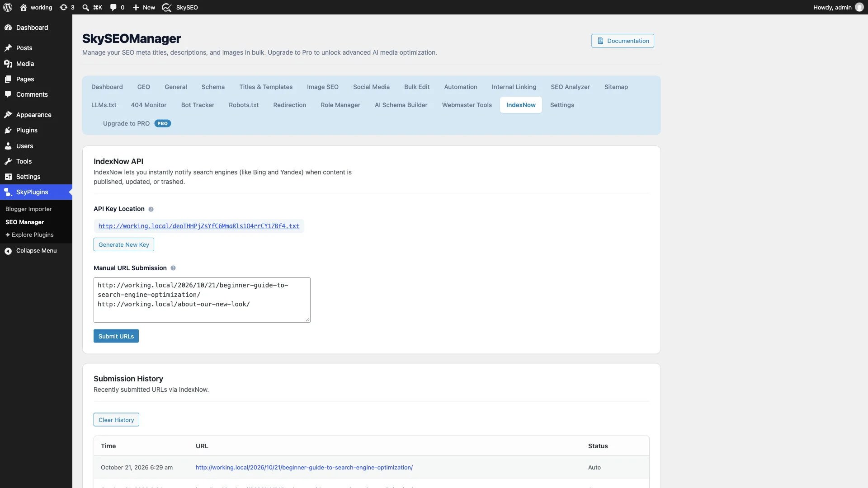Click the Dashboard gauge icon in sidebar
Screen dimensions: 868x488
pos(8,28)
